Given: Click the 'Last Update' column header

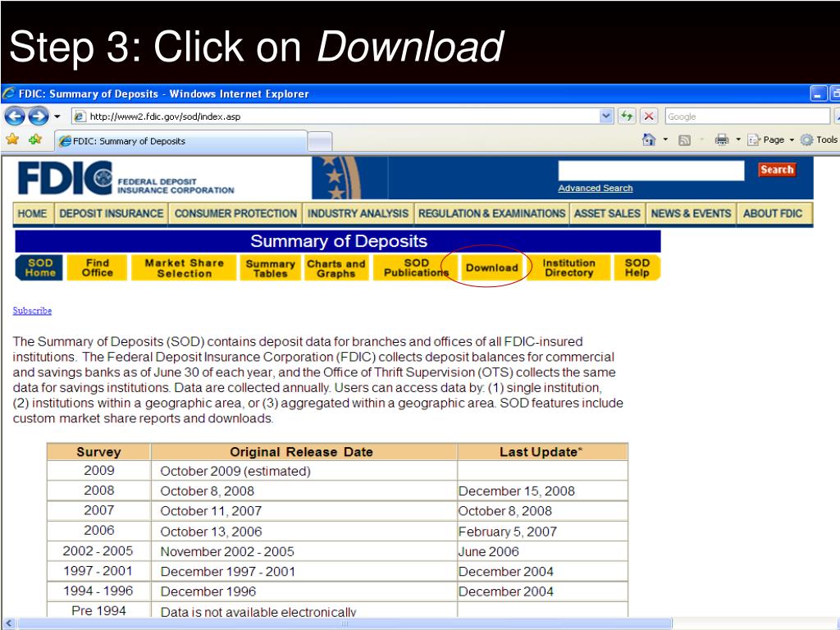Looking at the screenshot, I should [542, 452].
